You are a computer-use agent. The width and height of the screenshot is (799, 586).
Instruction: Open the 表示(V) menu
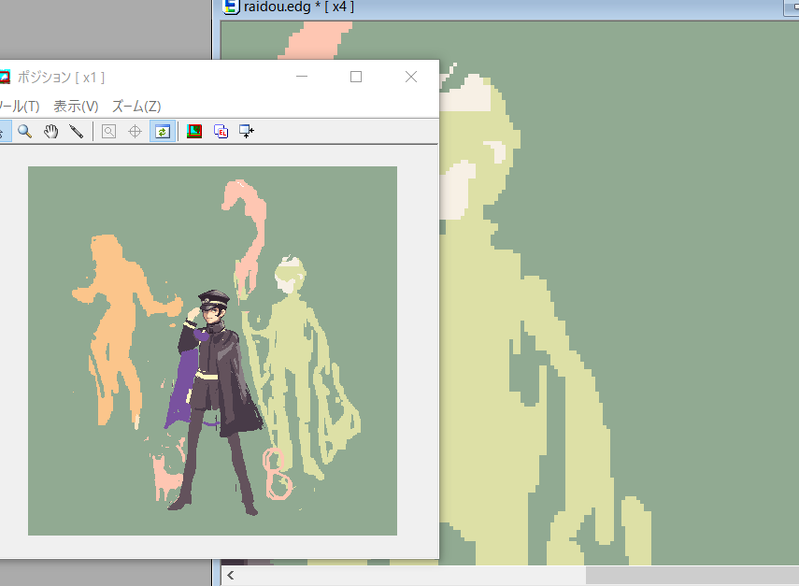(76, 106)
